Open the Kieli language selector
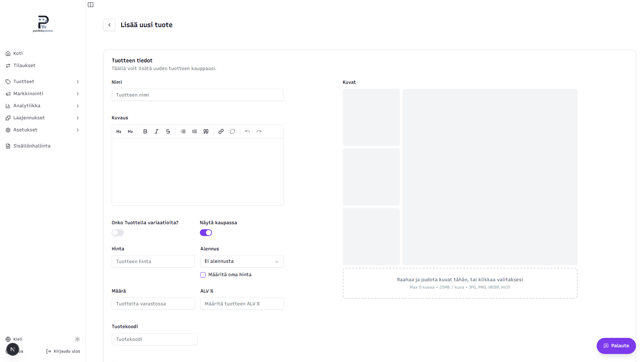The height and width of the screenshot is (362, 644). [x=14, y=339]
